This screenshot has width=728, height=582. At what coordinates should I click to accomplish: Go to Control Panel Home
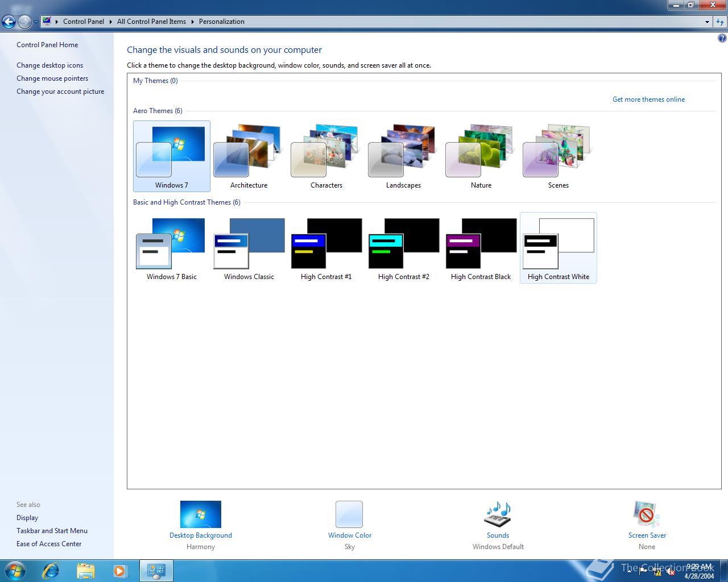tap(47, 45)
